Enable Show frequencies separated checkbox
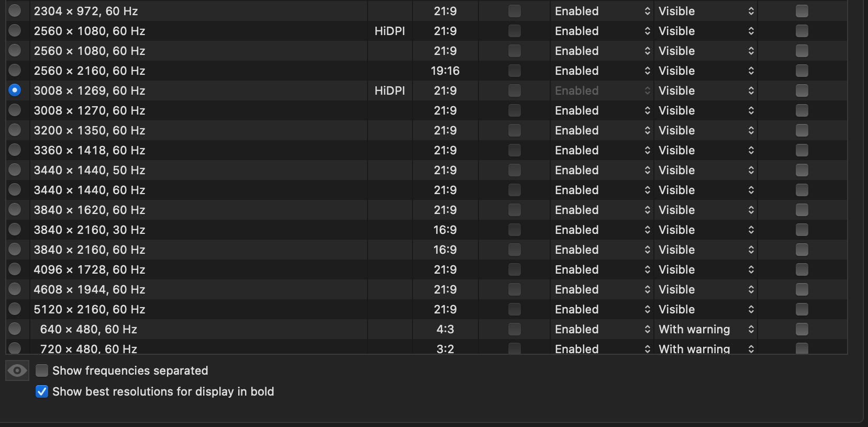The width and height of the screenshot is (868, 427). point(42,370)
